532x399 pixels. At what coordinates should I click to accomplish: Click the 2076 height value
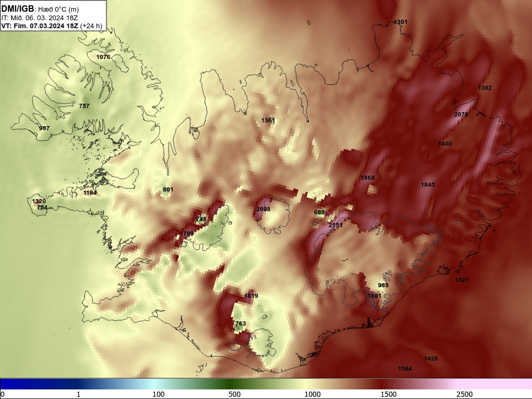coord(461,115)
